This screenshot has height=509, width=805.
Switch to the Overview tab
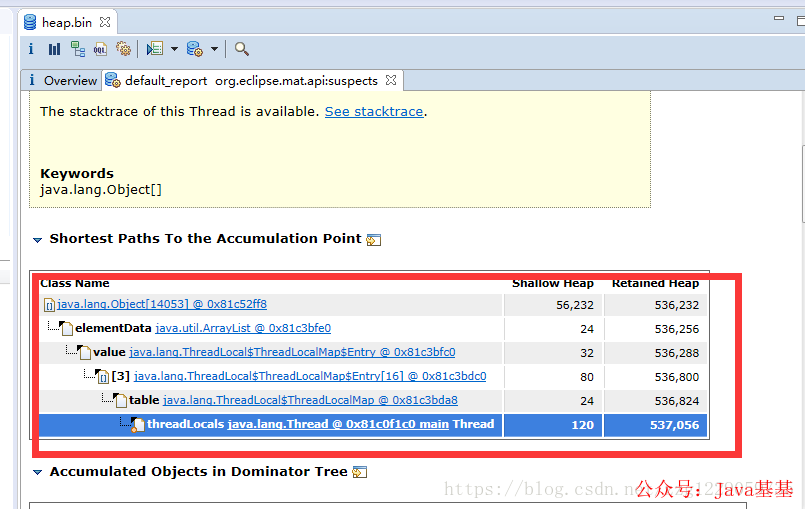(63, 81)
